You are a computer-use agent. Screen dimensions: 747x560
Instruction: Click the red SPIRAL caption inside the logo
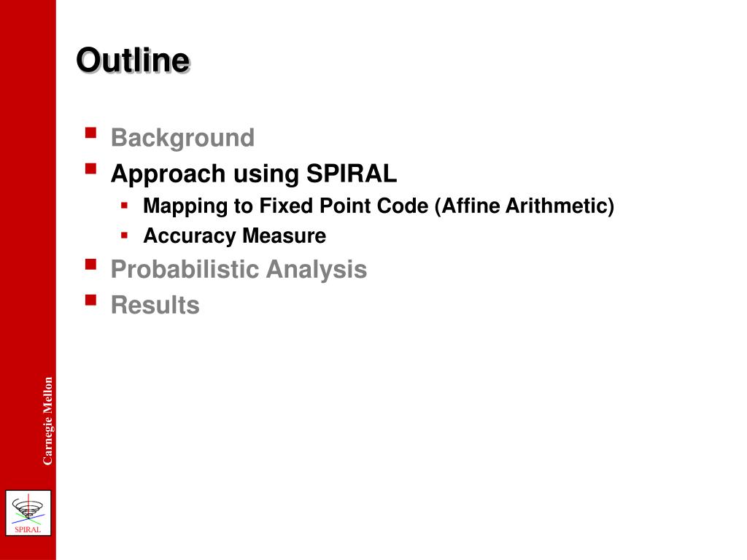tap(28, 529)
